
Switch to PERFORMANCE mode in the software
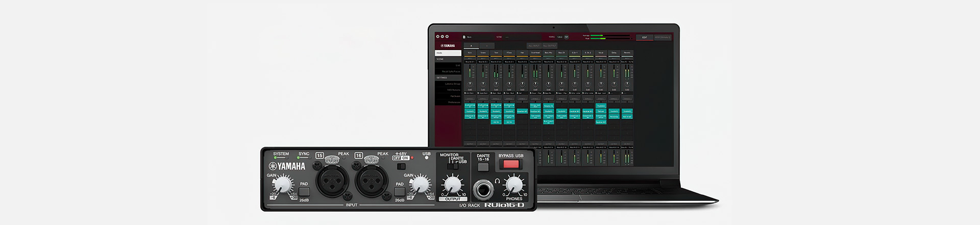coord(663,37)
